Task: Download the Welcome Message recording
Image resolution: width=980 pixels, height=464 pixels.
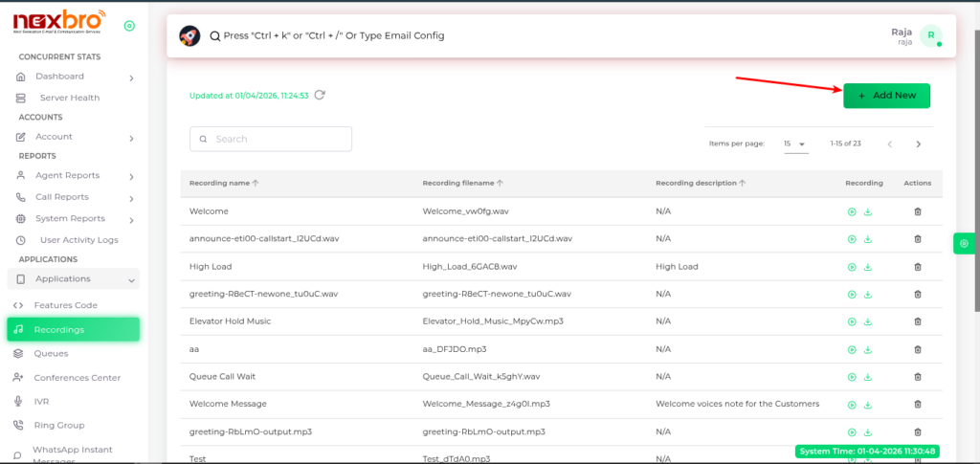Action: pyautogui.click(x=868, y=405)
